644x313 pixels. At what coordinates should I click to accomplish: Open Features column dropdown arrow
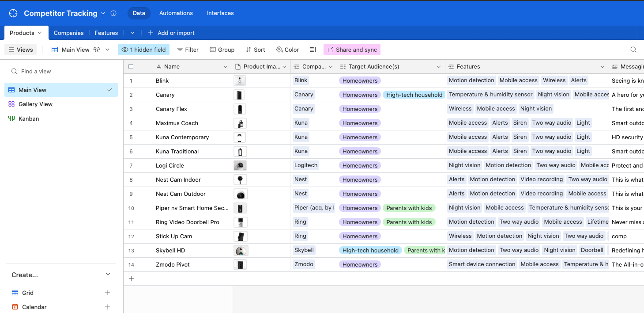coord(603,67)
